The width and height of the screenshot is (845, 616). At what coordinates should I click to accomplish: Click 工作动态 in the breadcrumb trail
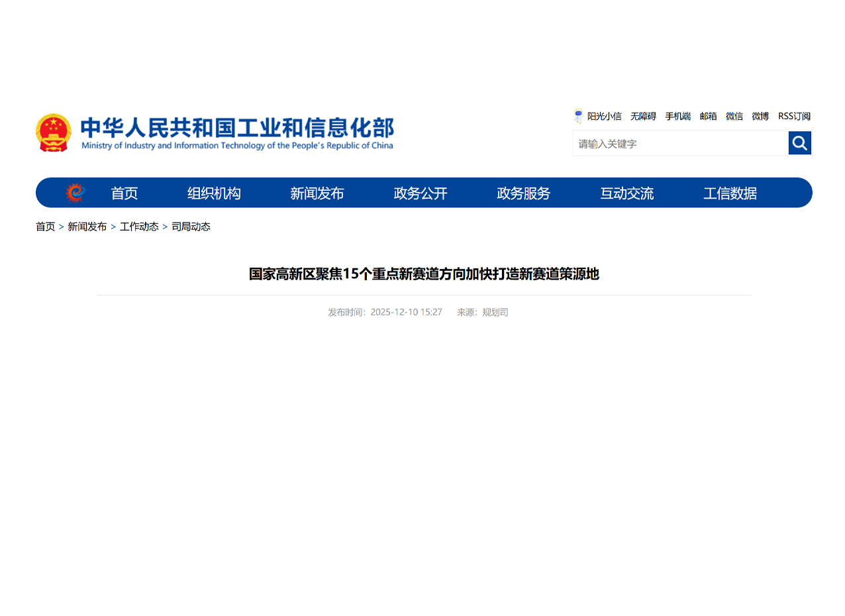coord(139,227)
